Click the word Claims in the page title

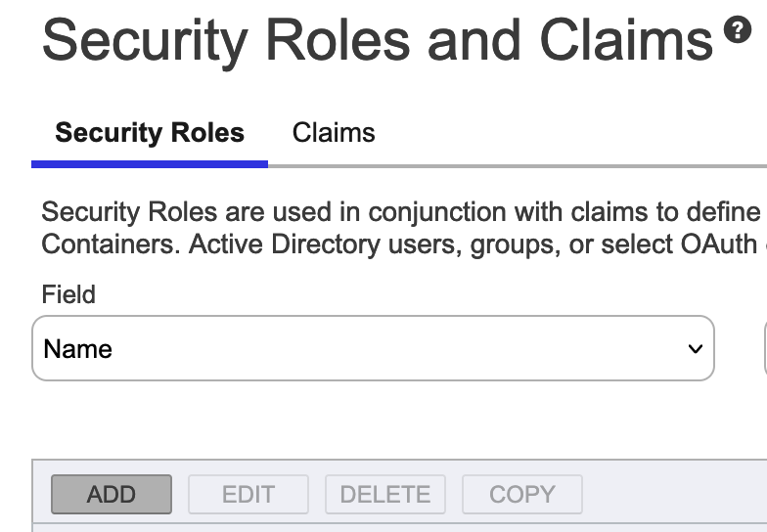pos(626,40)
